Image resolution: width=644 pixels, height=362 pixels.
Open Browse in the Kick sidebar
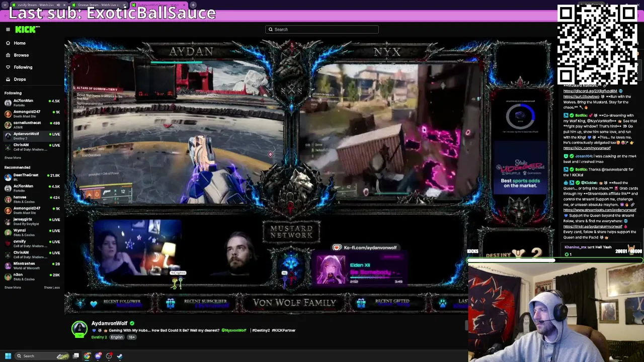[21, 55]
